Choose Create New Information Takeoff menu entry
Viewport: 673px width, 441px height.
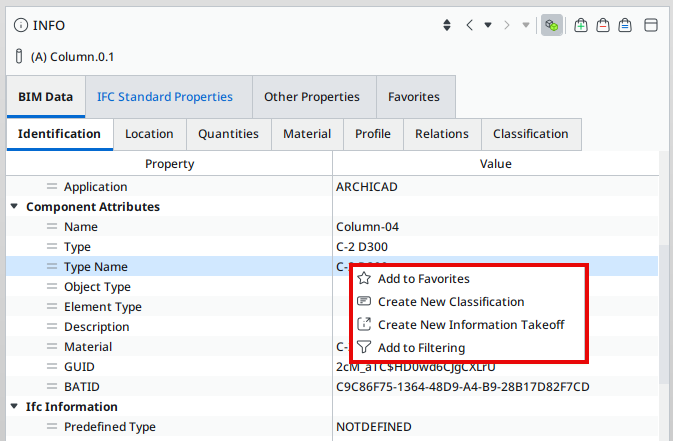468,325
